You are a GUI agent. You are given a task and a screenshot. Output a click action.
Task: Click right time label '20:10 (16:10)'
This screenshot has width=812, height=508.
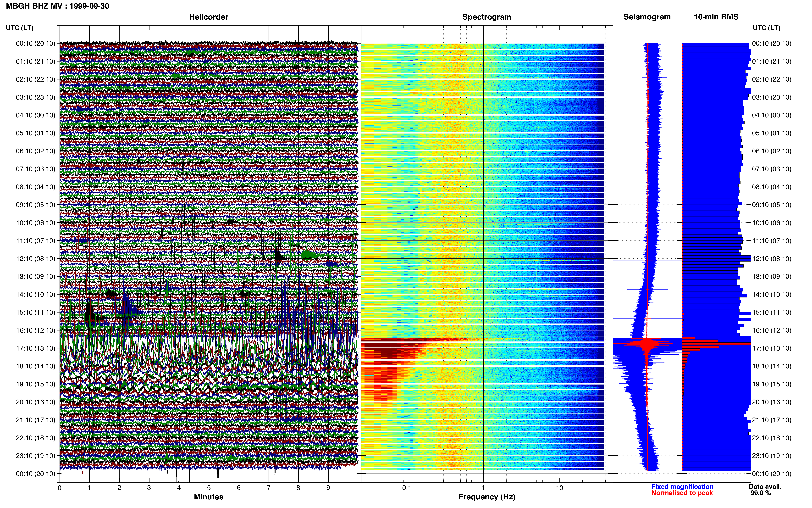click(772, 402)
